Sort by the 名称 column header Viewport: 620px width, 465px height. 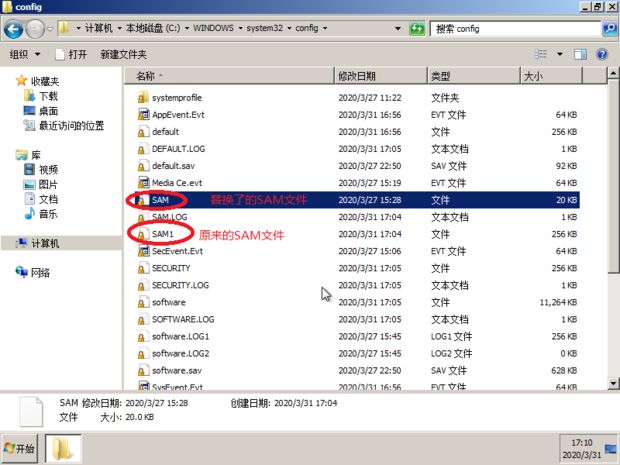click(x=229, y=76)
